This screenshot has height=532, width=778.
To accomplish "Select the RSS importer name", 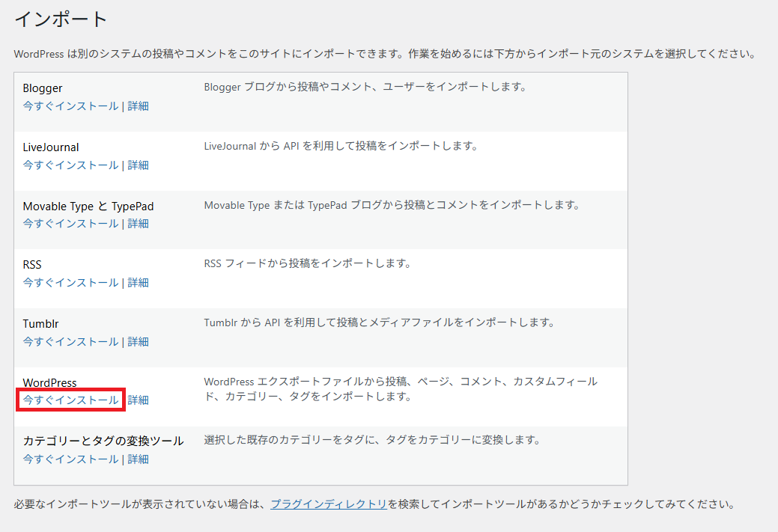I will coord(32,265).
